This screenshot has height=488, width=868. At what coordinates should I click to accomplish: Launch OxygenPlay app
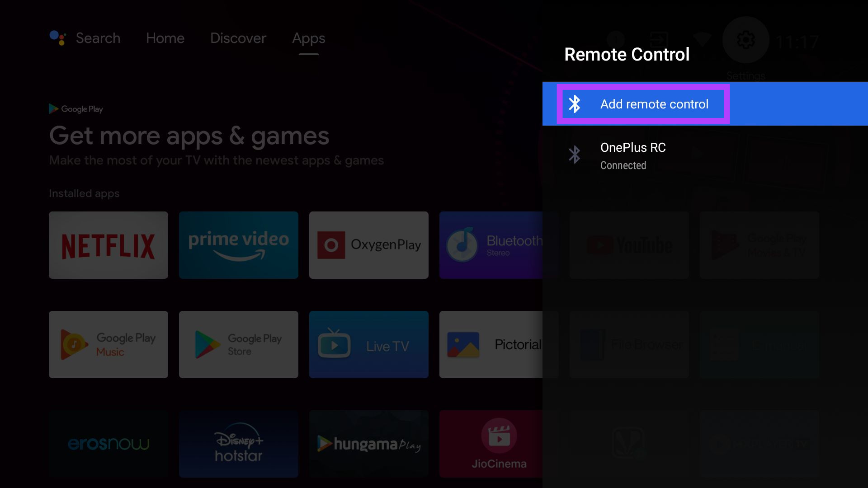tap(368, 245)
